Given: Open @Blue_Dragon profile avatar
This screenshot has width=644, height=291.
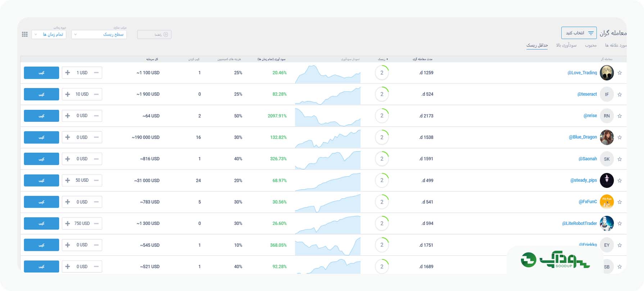Looking at the screenshot, I should tap(607, 137).
